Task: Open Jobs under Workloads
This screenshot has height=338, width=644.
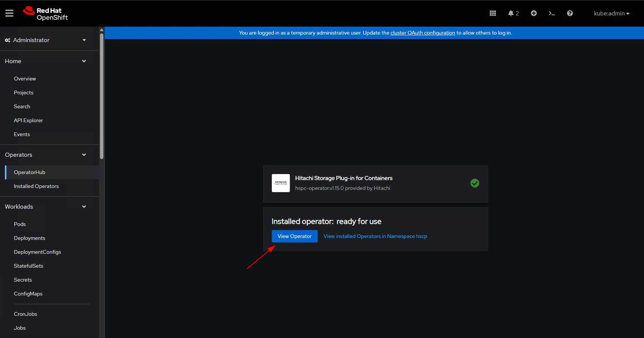Action: [20, 328]
